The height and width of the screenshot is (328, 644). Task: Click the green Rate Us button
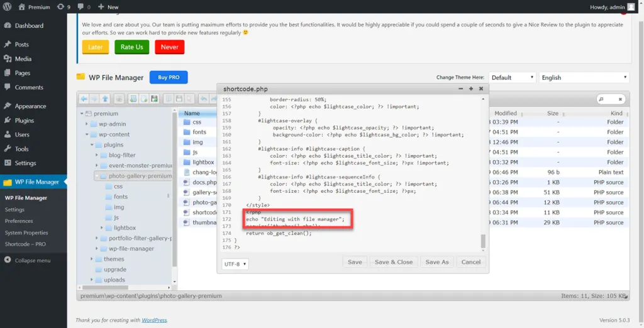click(x=132, y=46)
